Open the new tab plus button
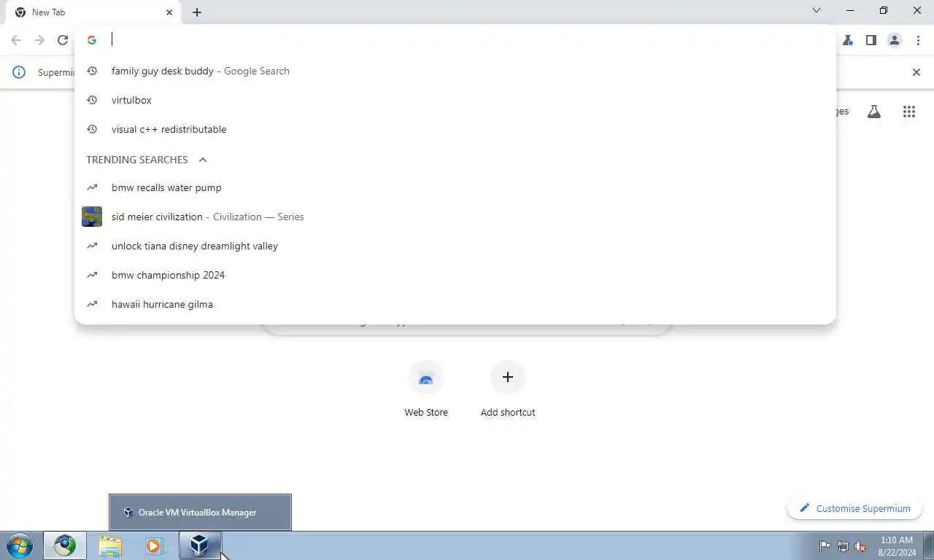Screen dimensions: 934x560 197,12
